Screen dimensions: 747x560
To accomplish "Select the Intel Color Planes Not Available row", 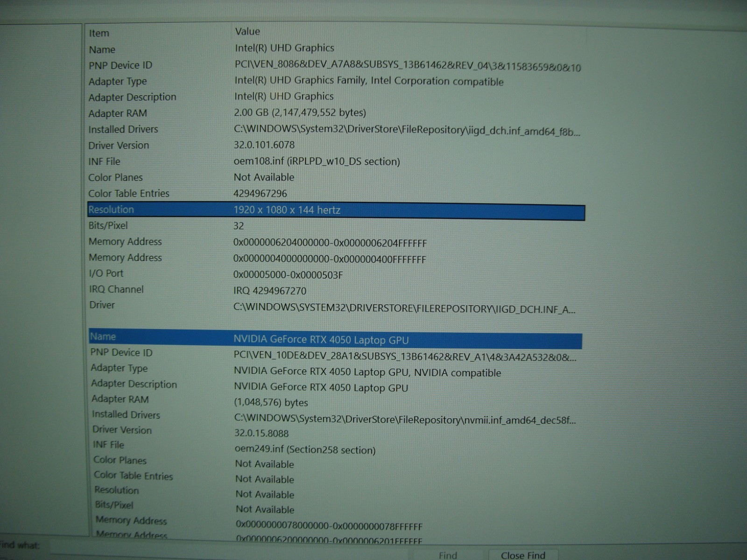I will [335, 177].
